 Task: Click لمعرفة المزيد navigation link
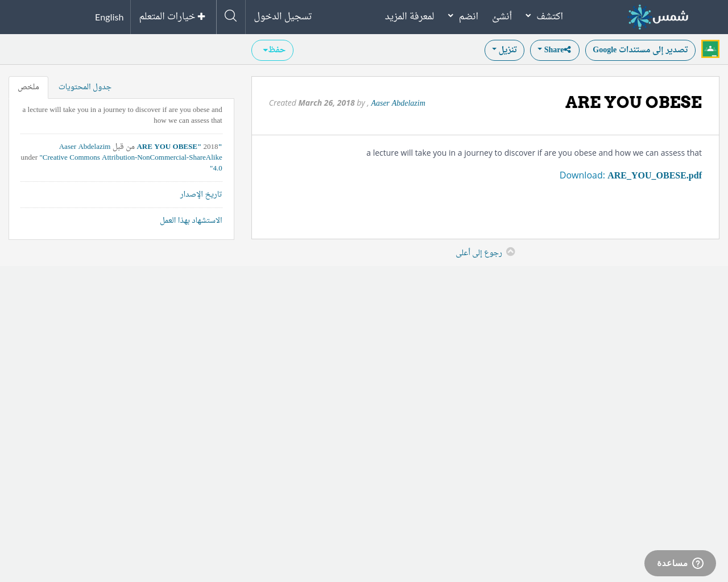coord(409,16)
